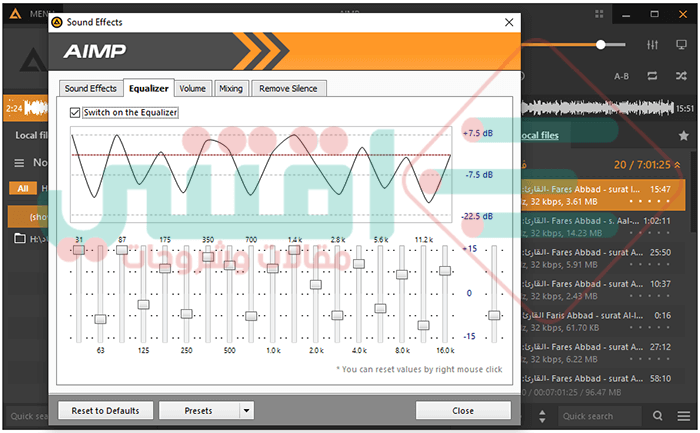Click the rating dots of the 15:47 track
The height and width of the screenshot is (433, 700).
pyautogui.click(x=650, y=202)
